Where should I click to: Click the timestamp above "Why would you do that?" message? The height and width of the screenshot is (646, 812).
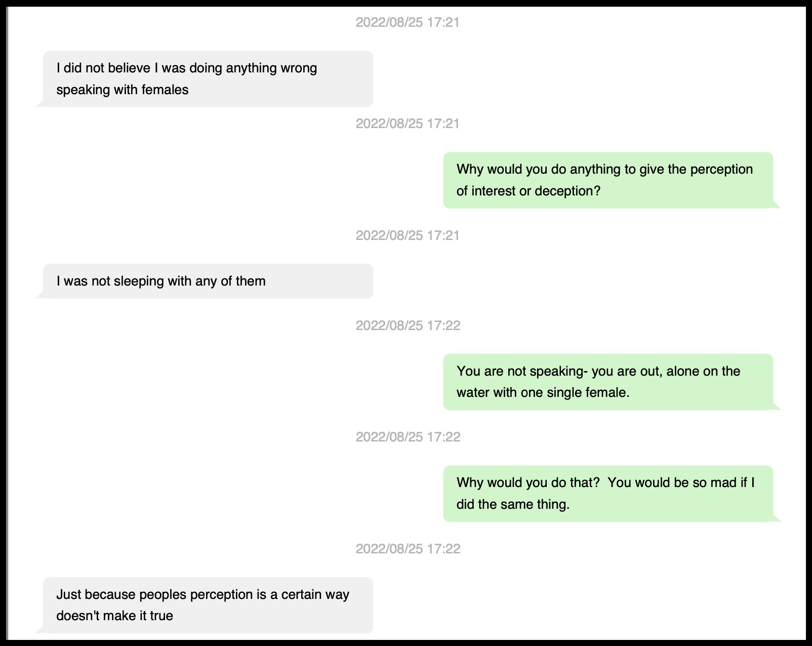tap(408, 437)
